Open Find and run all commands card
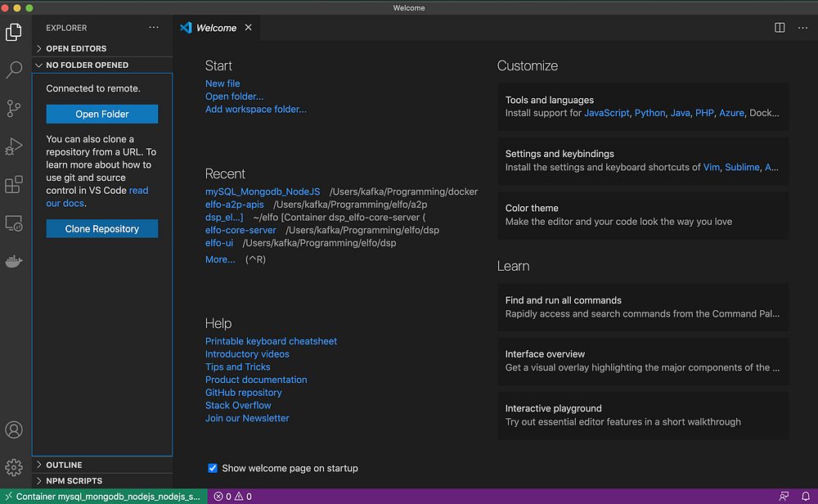This screenshot has width=818, height=504. (x=643, y=308)
